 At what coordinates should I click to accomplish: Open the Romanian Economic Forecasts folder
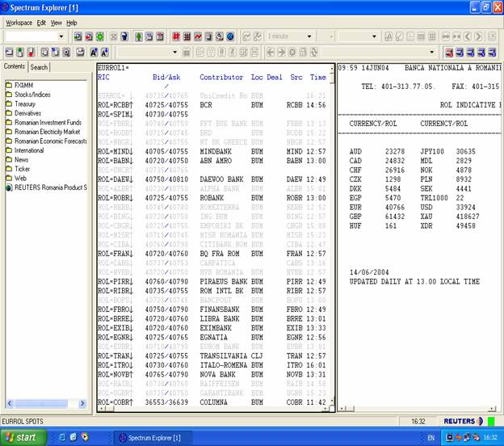[x=46, y=141]
